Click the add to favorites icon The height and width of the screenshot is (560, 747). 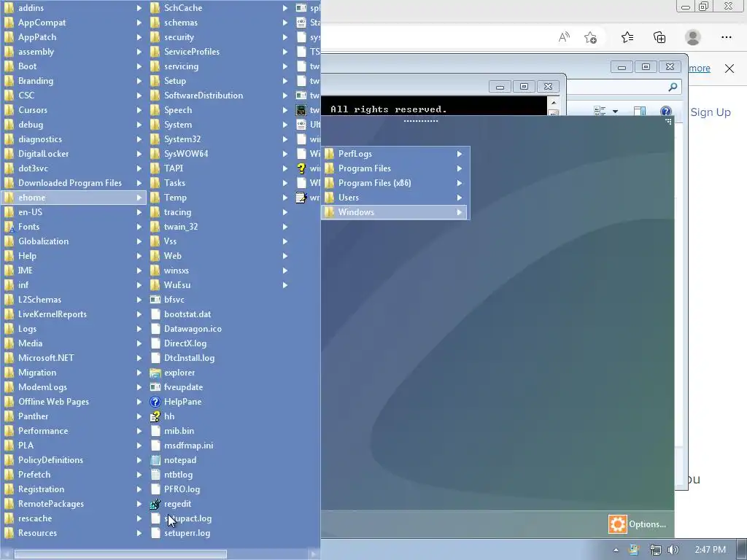590,37
